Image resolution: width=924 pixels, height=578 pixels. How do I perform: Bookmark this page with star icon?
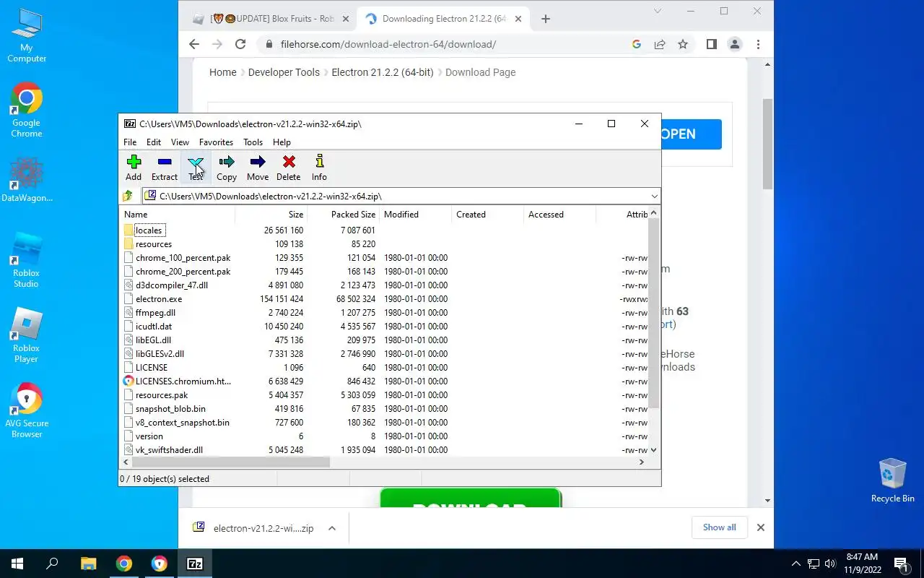click(683, 44)
